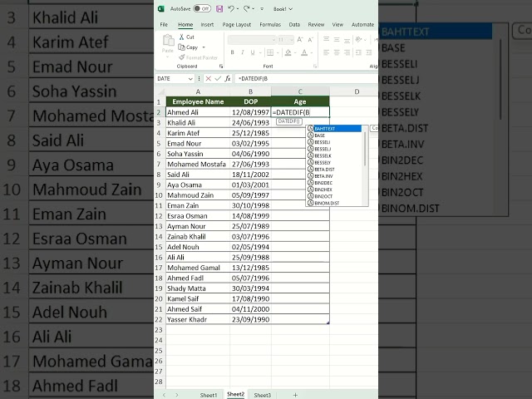
Task: Click the Cut scissors button
Action: coord(186,37)
